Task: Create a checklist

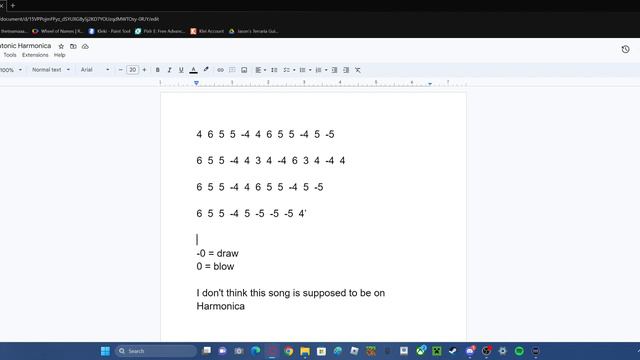Action: point(287,70)
